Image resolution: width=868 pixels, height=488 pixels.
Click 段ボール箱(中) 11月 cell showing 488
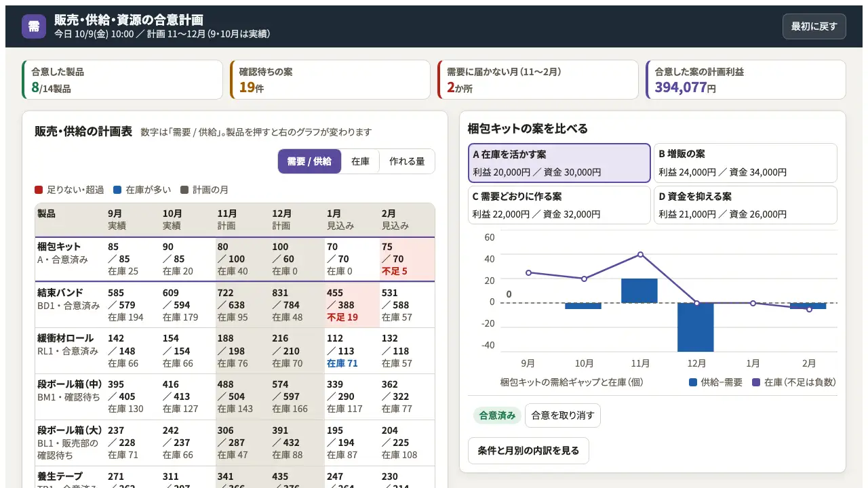pyautogui.click(x=242, y=396)
